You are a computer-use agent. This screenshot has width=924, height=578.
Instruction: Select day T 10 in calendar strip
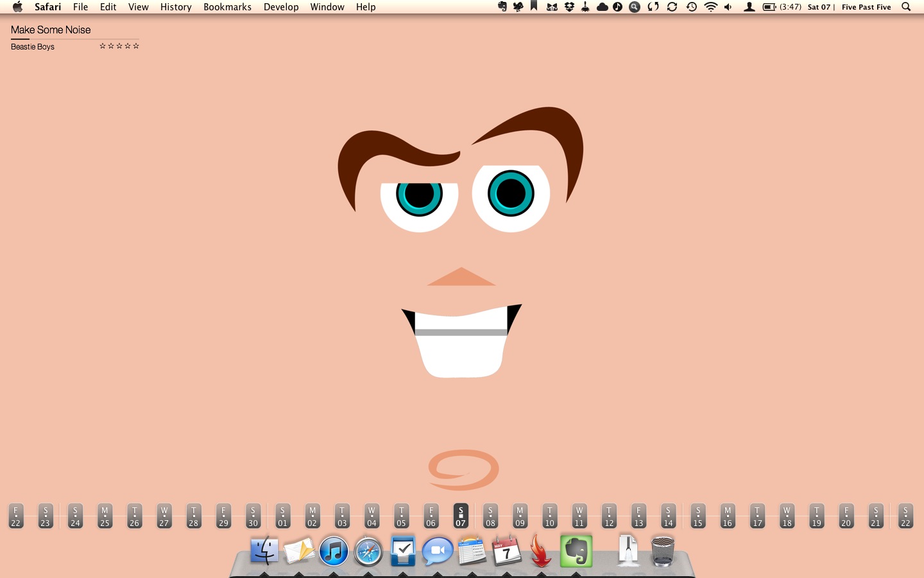pyautogui.click(x=550, y=516)
